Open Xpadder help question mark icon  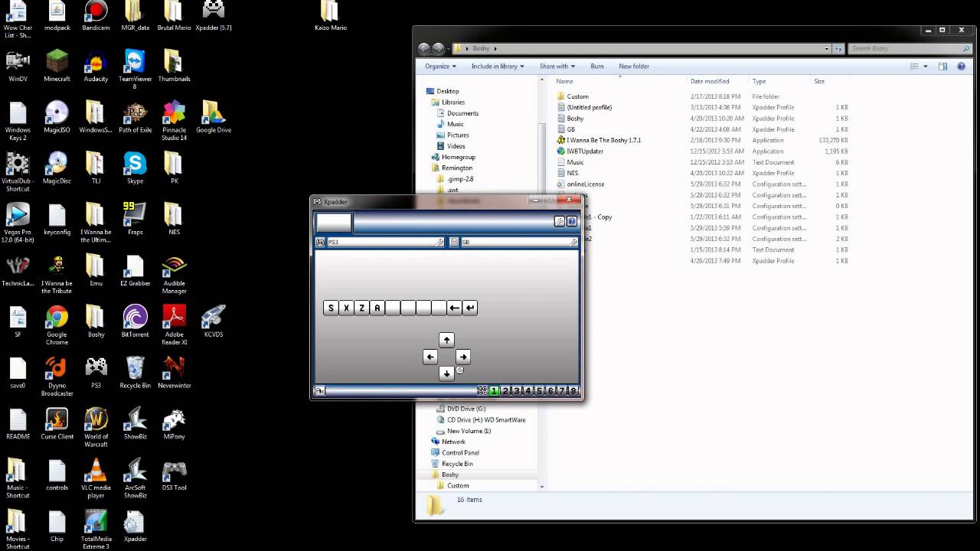click(571, 221)
